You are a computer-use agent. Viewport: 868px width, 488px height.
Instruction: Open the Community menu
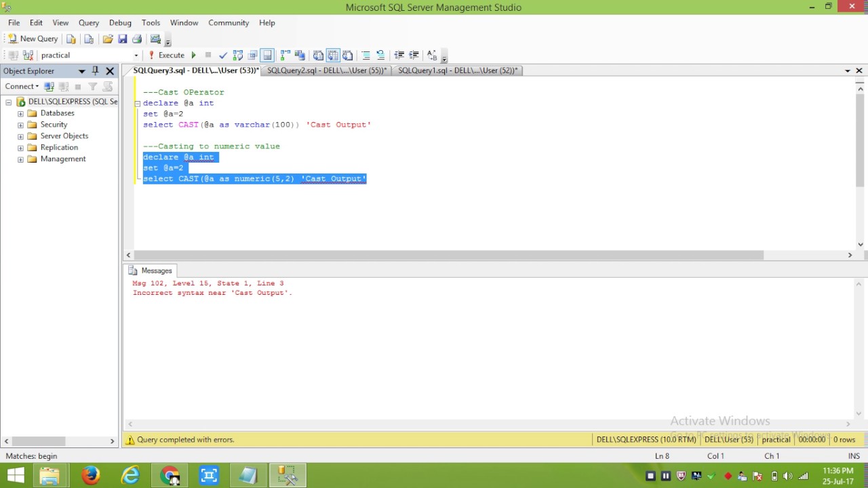pos(229,22)
